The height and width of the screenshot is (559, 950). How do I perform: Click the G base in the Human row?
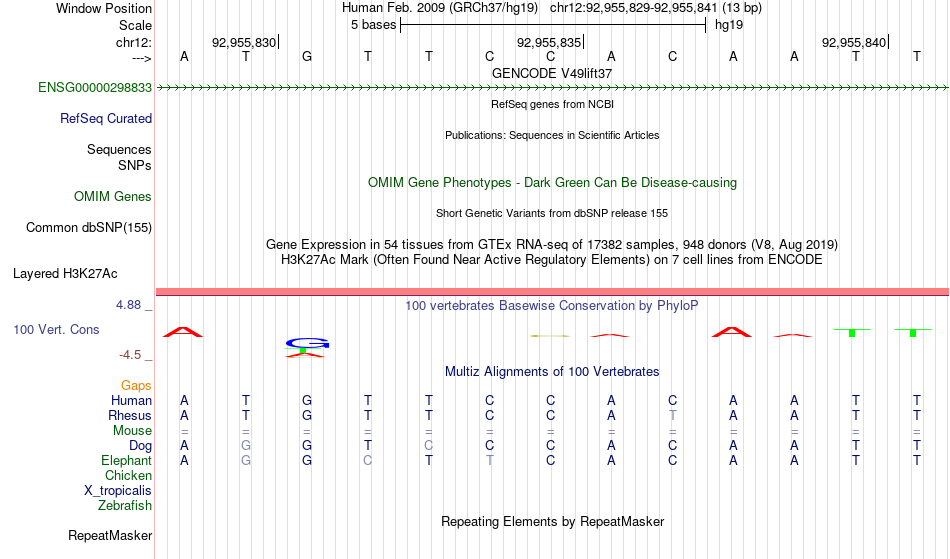tap(307, 401)
